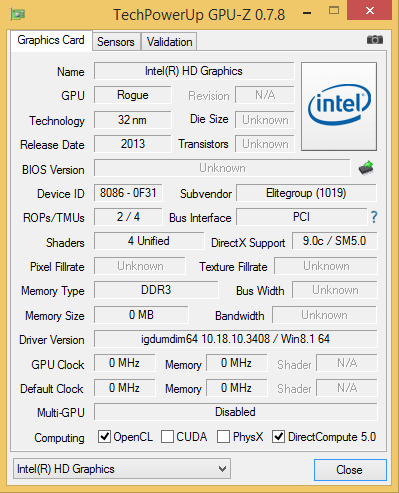Click the Name field Intel(R) HD Graphics
This screenshot has width=399, height=493.
point(194,71)
